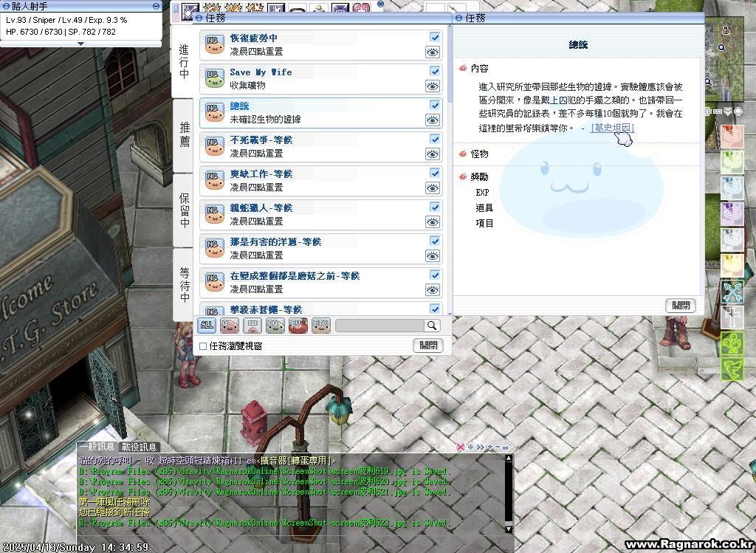The width and height of the screenshot is (756, 553).
Task: Open the 一般訊息 chat tab
Action: tap(97, 447)
